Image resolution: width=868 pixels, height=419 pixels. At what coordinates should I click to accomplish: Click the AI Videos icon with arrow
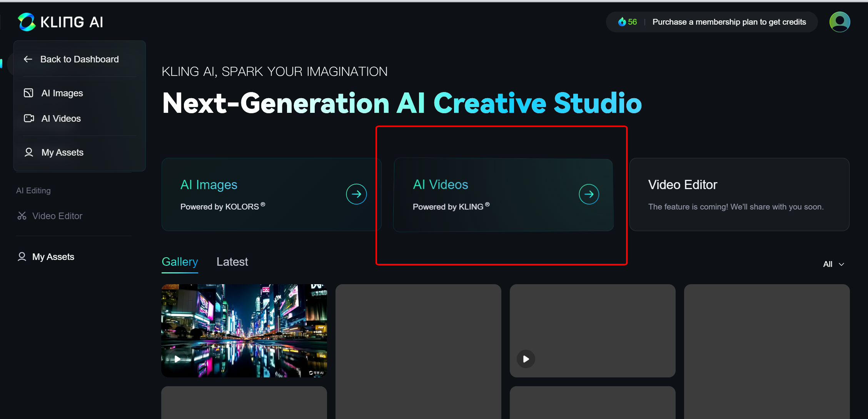pos(588,194)
